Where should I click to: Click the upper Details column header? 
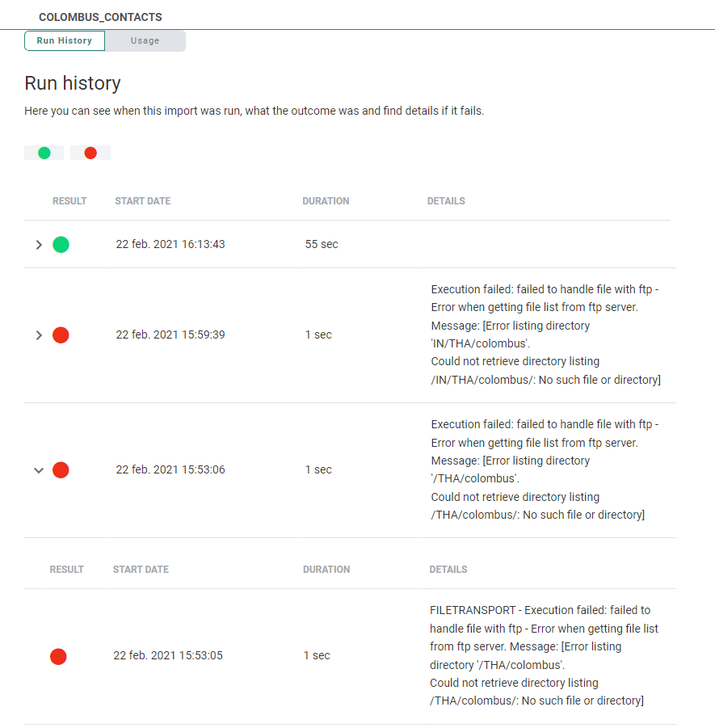(x=446, y=201)
